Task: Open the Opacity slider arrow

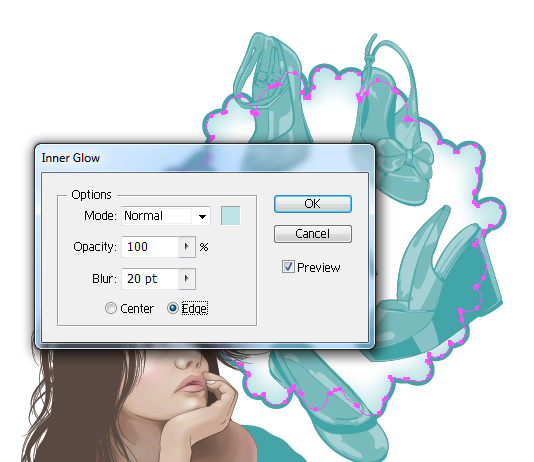Action: 187,247
